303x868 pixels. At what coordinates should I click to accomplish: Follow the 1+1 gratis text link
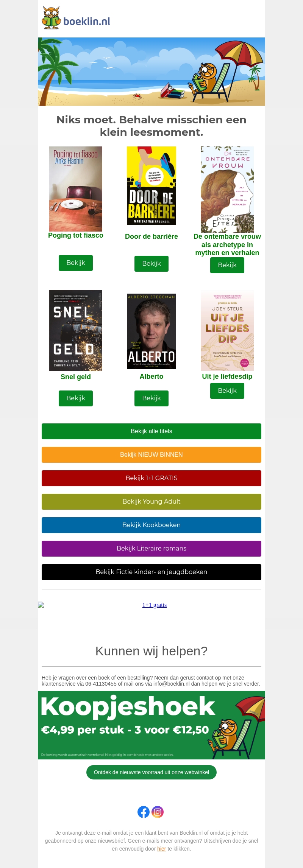click(155, 605)
